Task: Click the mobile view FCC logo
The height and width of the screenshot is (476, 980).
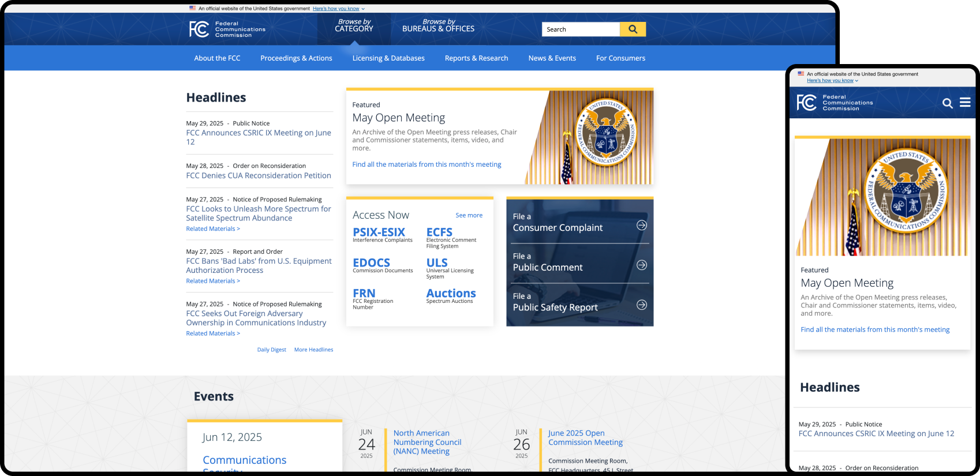Action: 835,103
